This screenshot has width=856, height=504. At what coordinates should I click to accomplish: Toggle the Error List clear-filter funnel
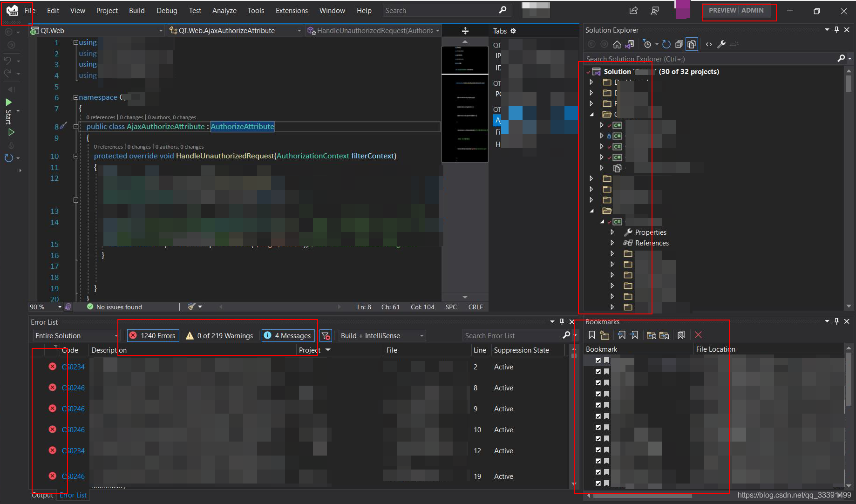[326, 335]
